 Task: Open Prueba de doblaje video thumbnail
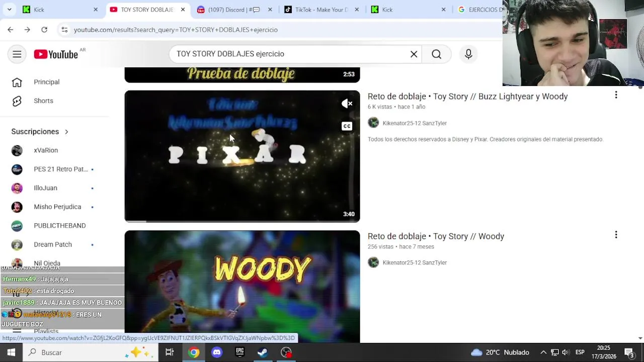(242, 75)
